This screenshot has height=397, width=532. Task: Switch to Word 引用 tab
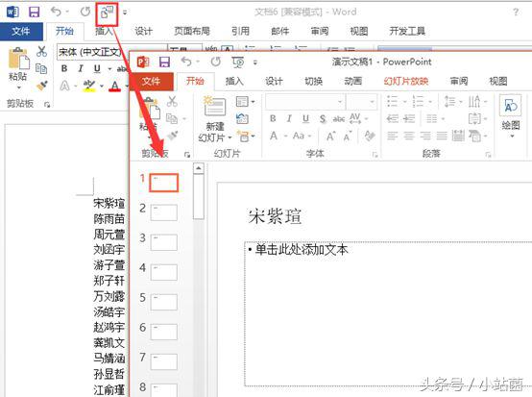point(240,32)
